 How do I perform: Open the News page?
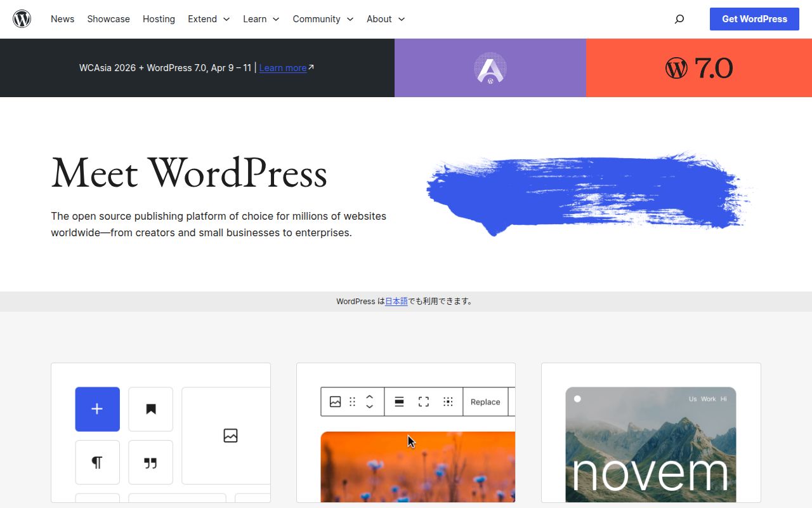62,19
